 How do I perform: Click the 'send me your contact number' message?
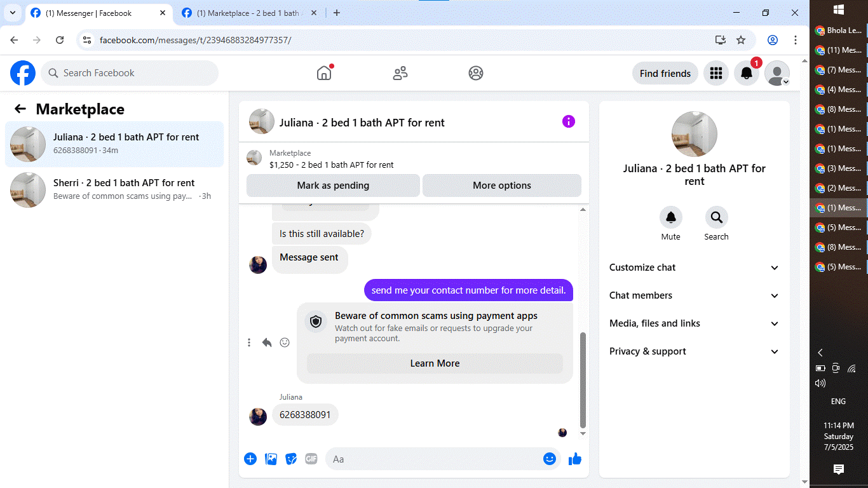(469, 290)
